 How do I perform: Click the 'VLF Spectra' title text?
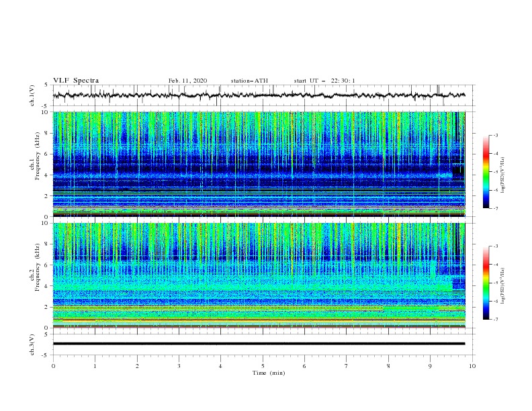(76, 81)
